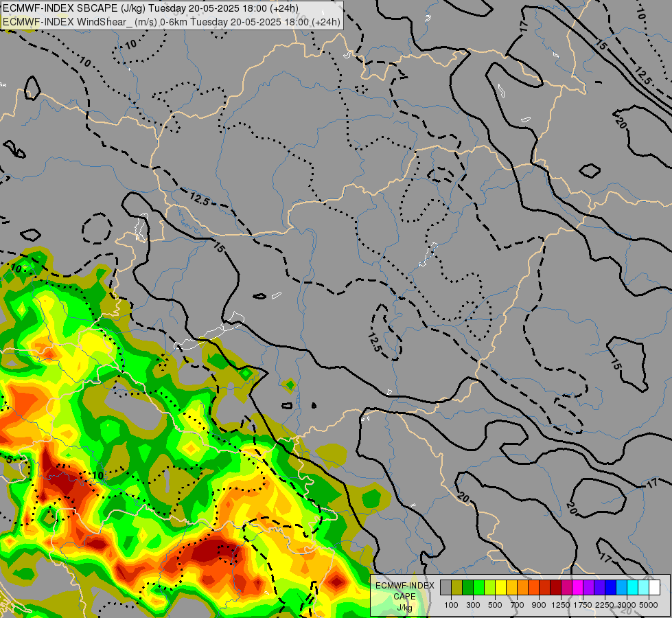This screenshot has width=672, height=618.
Task: Click the dark green legend swatch
Action: pyautogui.click(x=467, y=587)
